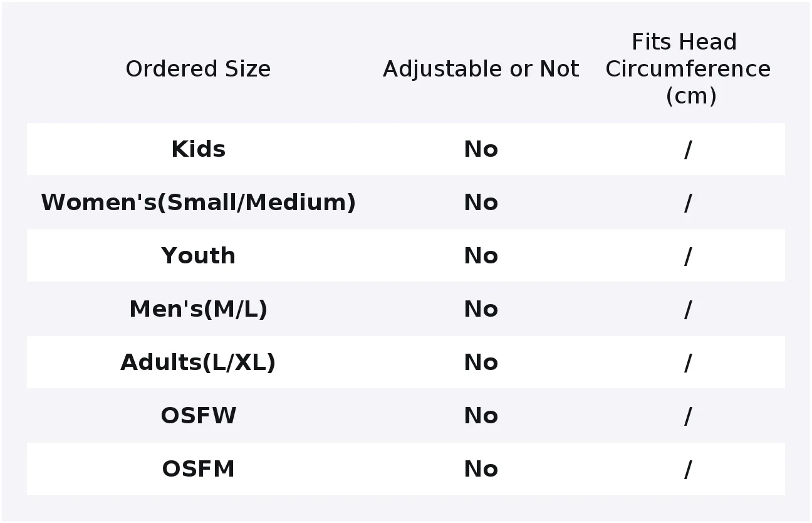
Task: Select the Men's(M/L) size cell
Action: click(198, 309)
